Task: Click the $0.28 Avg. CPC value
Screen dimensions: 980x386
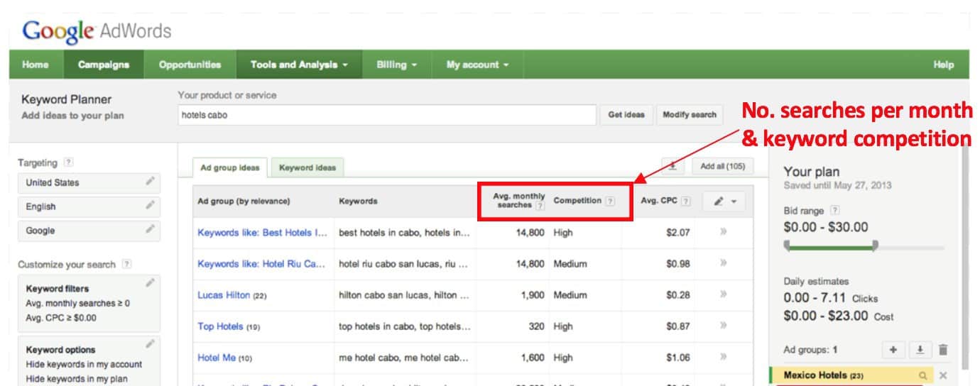Action: [x=677, y=294]
